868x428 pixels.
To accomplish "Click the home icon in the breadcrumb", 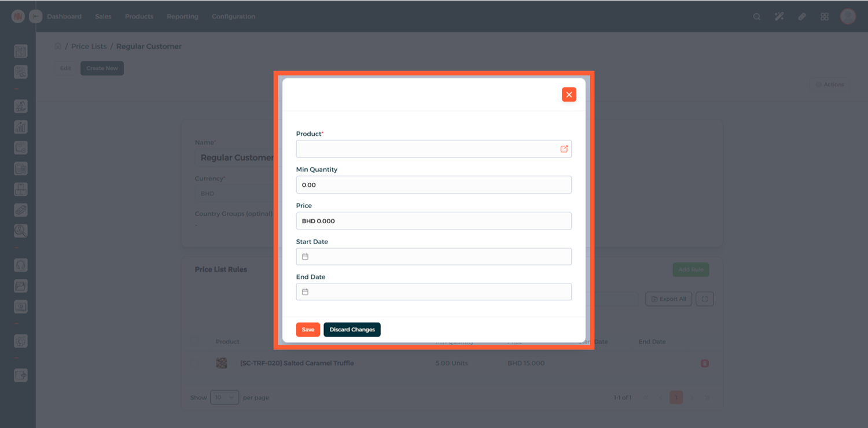I will pos(58,46).
